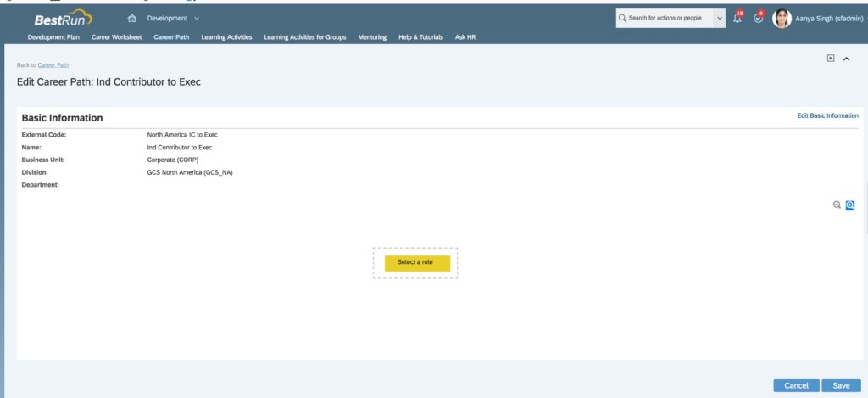
Task: Click the Home icon in header
Action: pos(131,18)
